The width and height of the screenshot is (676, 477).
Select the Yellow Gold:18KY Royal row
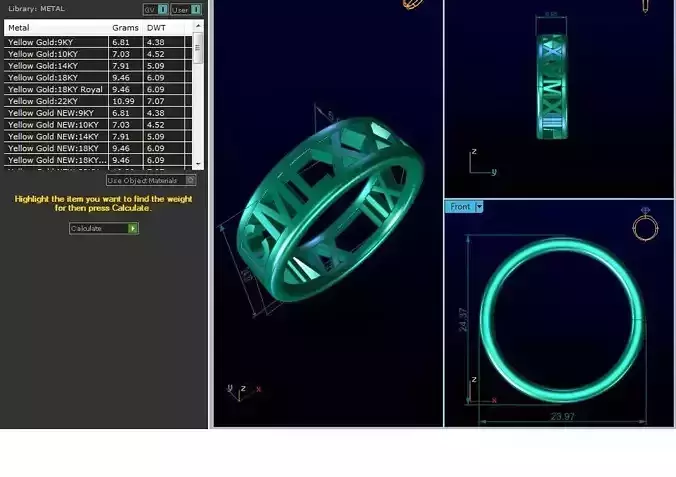tap(98, 89)
